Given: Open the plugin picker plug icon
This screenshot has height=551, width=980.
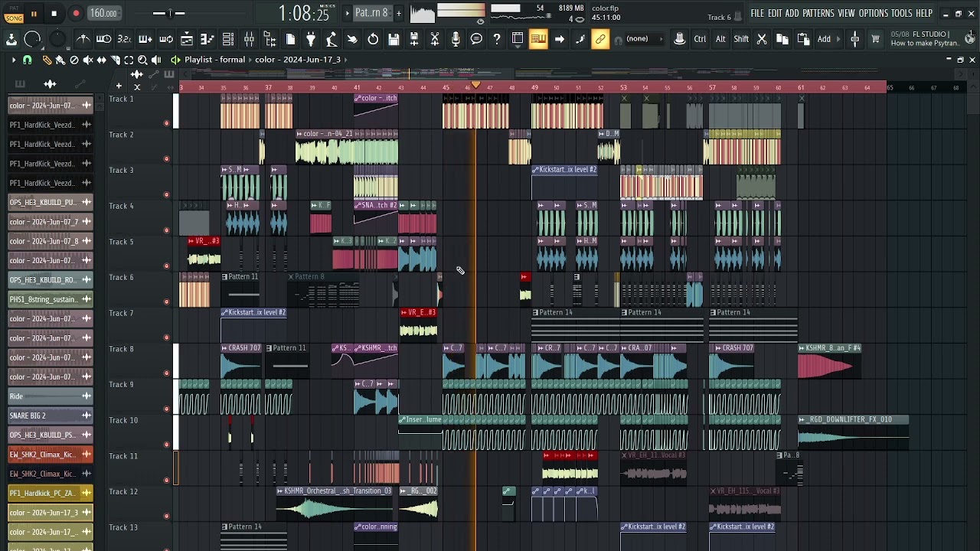Looking at the screenshot, I should point(311,39).
